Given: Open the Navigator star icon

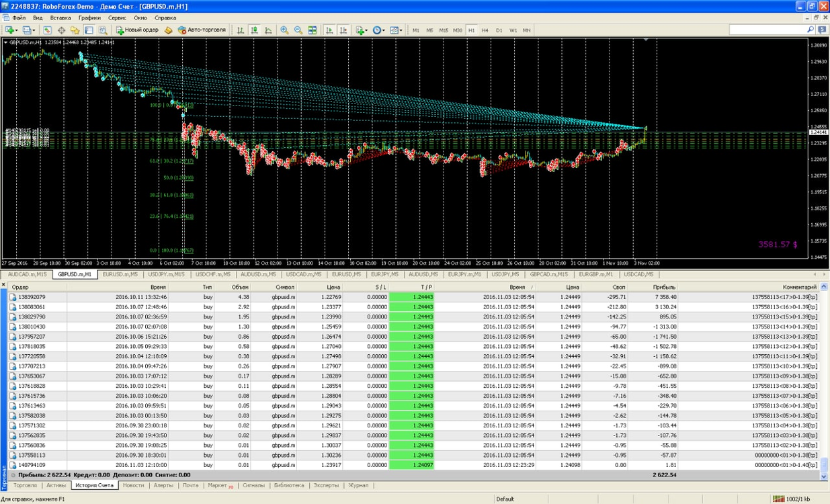Looking at the screenshot, I should click(75, 30).
